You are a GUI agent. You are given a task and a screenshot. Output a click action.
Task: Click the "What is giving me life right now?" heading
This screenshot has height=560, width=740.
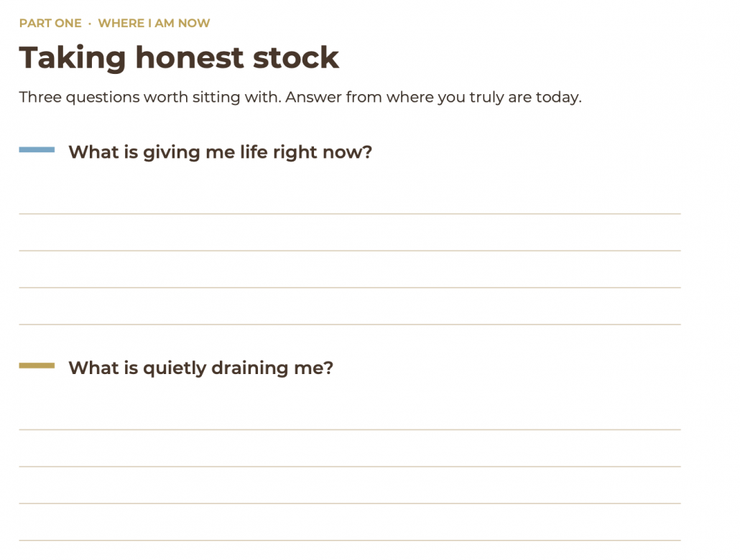(221, 152)
